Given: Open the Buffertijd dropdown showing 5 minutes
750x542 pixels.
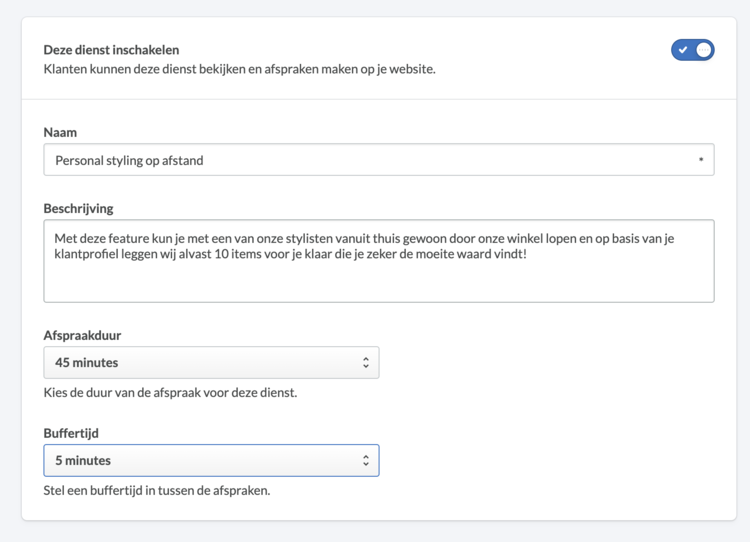Looking at the screenshot, I should 211,460.
